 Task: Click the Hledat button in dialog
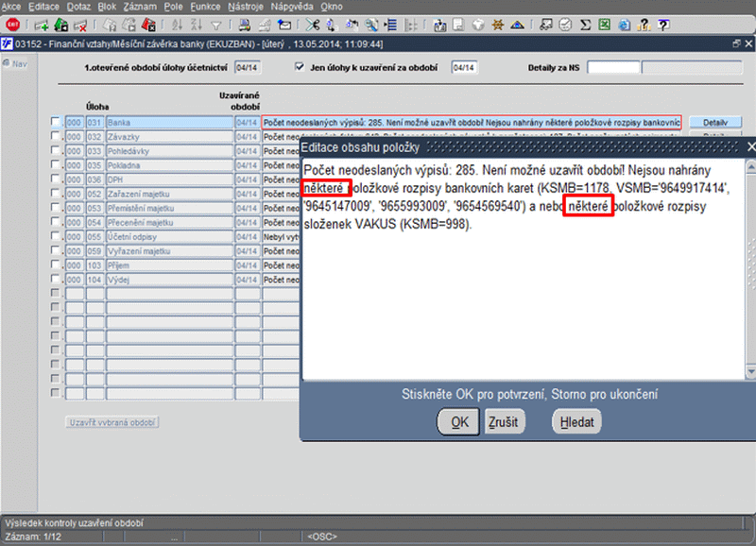576,421
